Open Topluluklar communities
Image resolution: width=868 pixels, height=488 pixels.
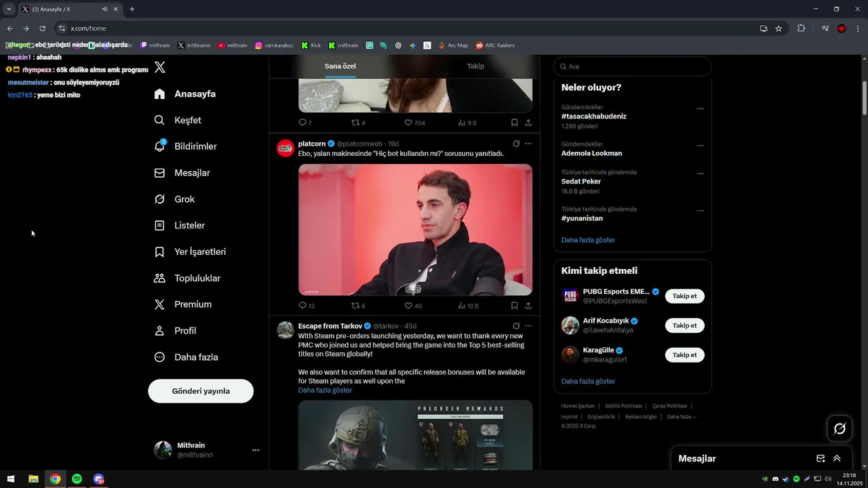[188, 278]
